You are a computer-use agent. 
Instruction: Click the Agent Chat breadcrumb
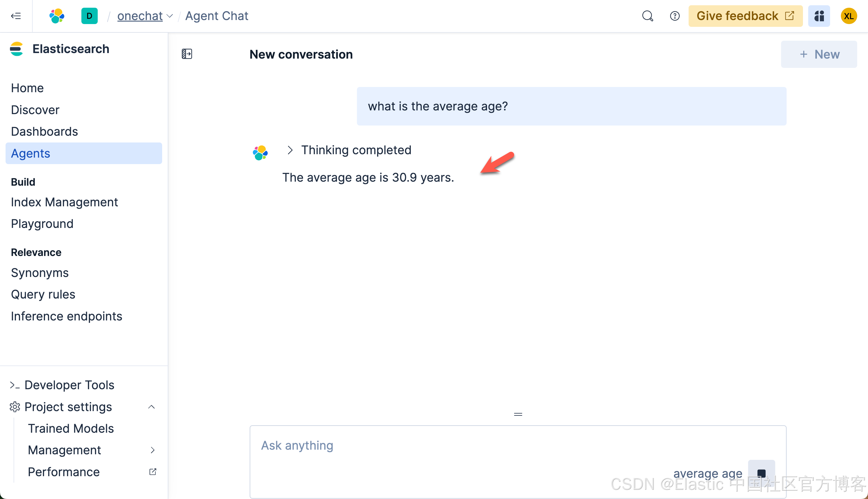click(216, 16)
